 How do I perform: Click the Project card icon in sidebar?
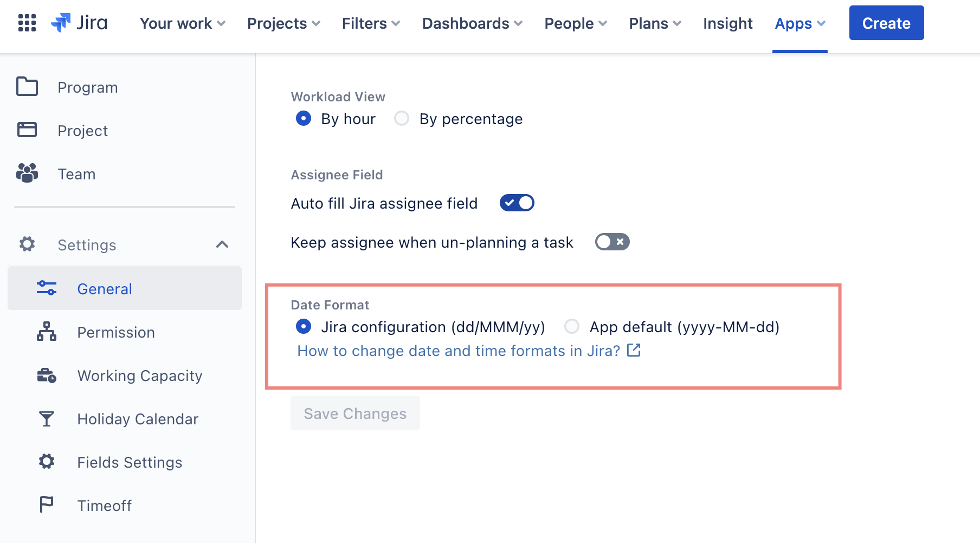[27, 130]
